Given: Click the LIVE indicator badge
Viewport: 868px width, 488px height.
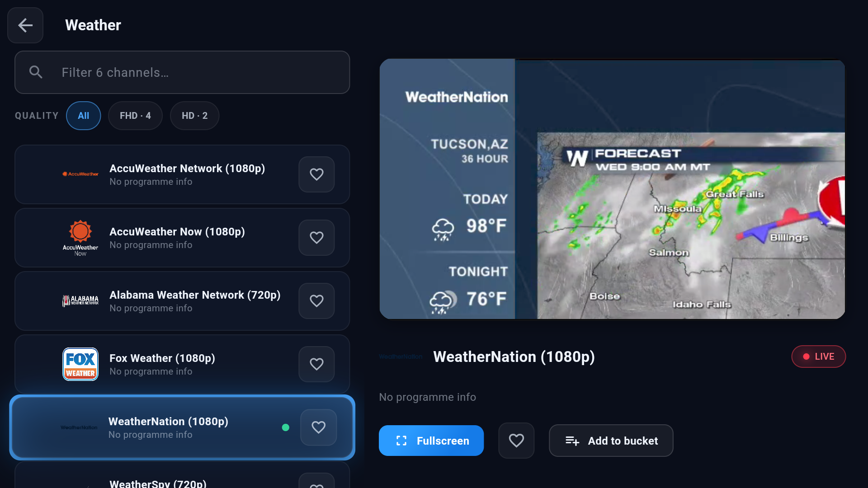Looking at the screenshot, I should tap(819, 357).
